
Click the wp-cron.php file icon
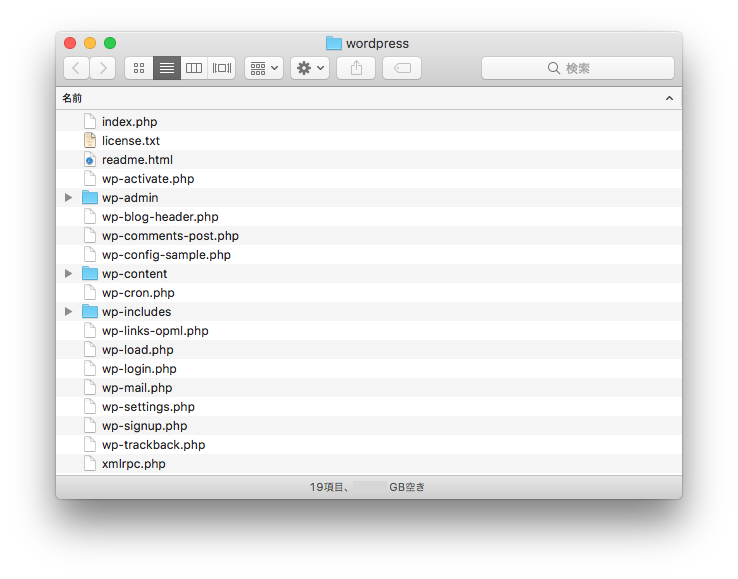pyautogui.click(x=89, y=292)
